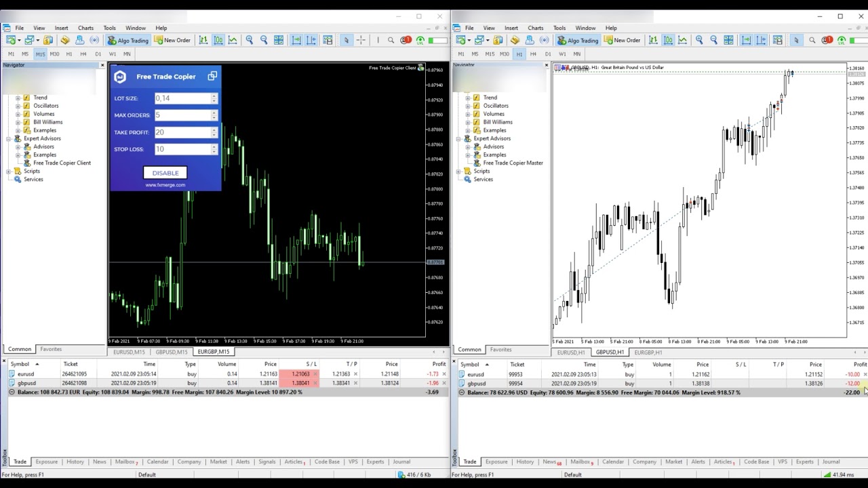Viewport: 868px width, 488px height.
Task: Open the www.fxmerge.com link
Action: coord(165,185)
